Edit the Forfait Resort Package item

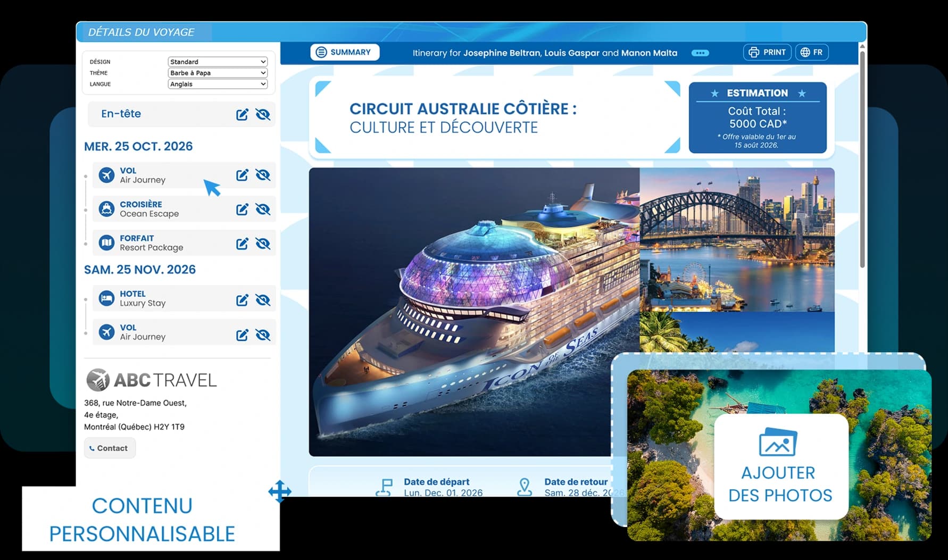pyautogui.click(x=242, y=244)
